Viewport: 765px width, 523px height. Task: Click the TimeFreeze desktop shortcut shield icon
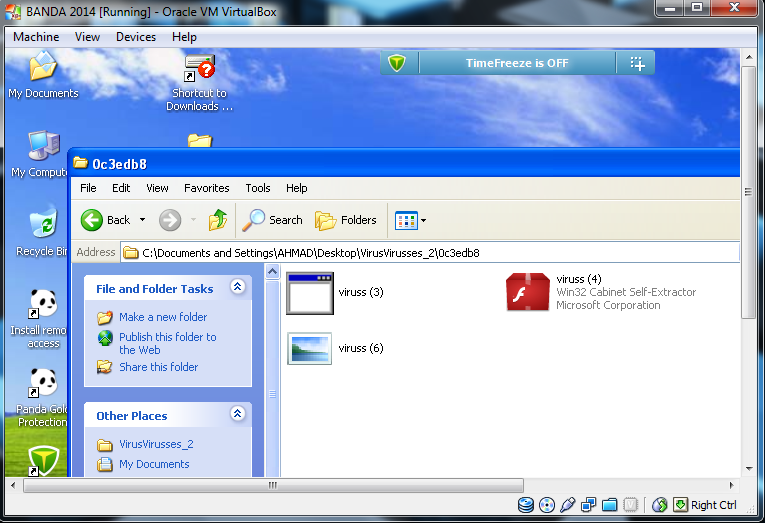pyautogui.click(x=43, y=460)
